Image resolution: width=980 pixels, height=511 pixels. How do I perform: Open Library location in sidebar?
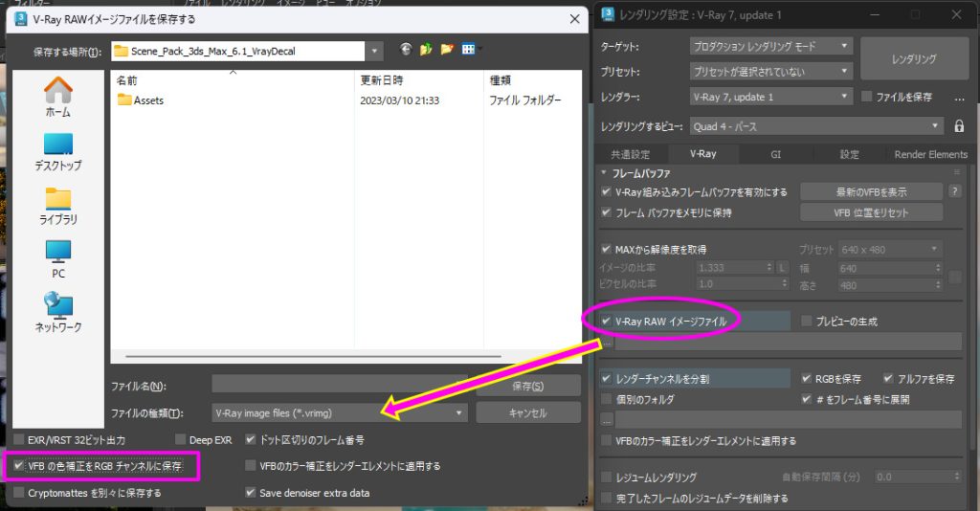[x=57, y=206]
